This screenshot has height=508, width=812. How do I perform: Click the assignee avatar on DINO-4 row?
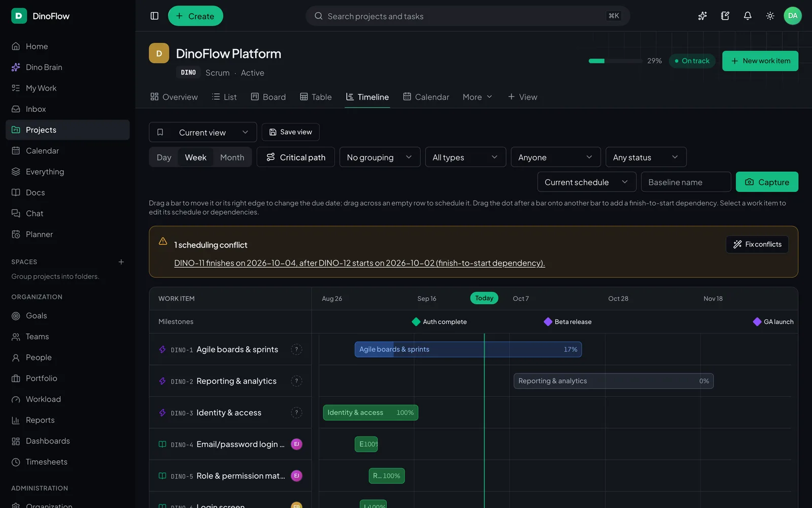[x=296, y=444]
